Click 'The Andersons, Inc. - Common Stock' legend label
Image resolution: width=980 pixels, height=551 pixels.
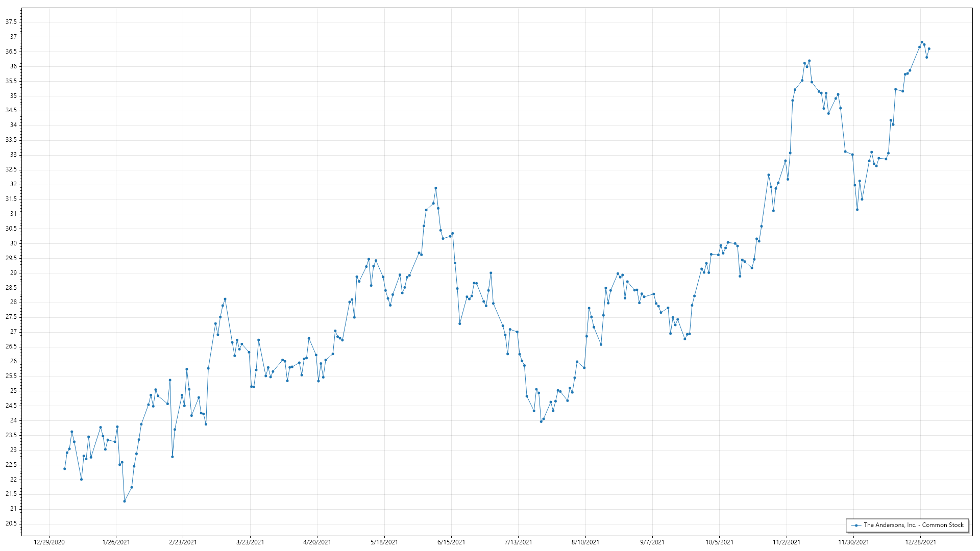pos(913,525)
